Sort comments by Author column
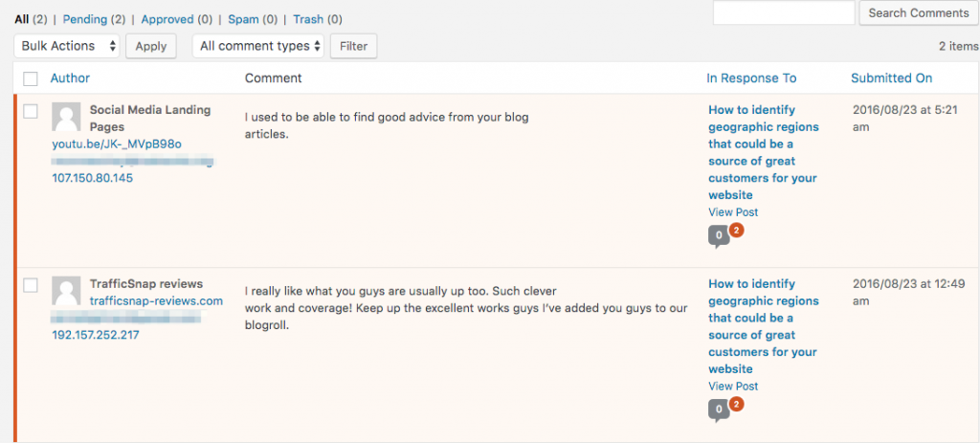The image size is (980, 443). [x=70, y=78]
